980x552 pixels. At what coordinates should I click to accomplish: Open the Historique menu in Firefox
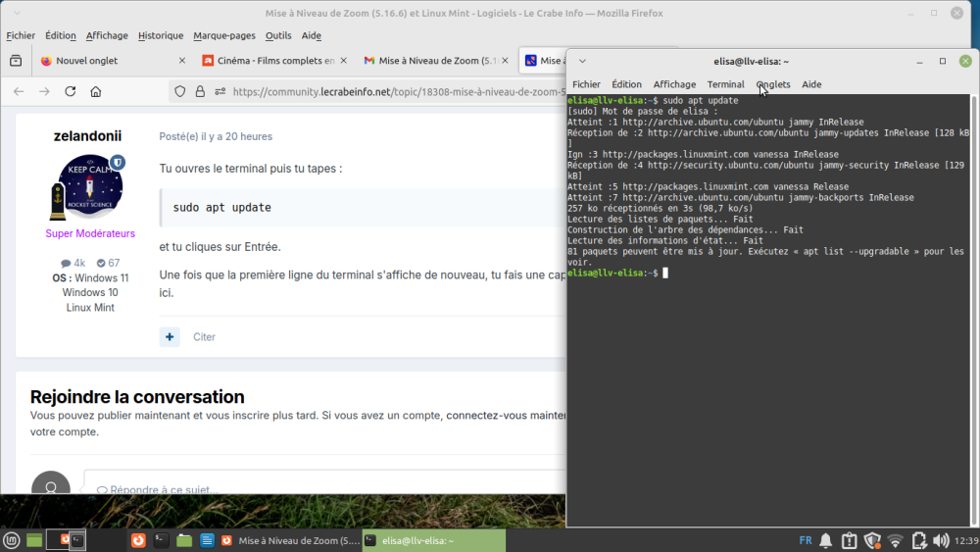161,35
